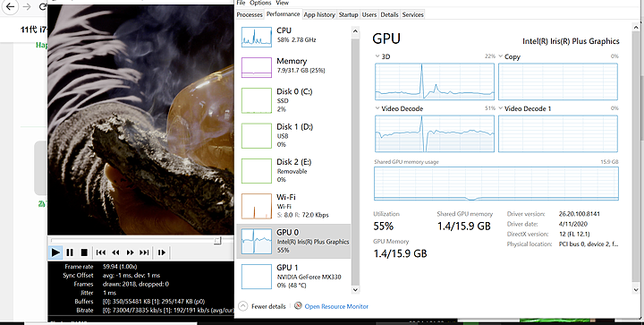Screen dimensions: 644x325
Task: Select Disk 2 (E:) Removable item
Action: [293, 171]
